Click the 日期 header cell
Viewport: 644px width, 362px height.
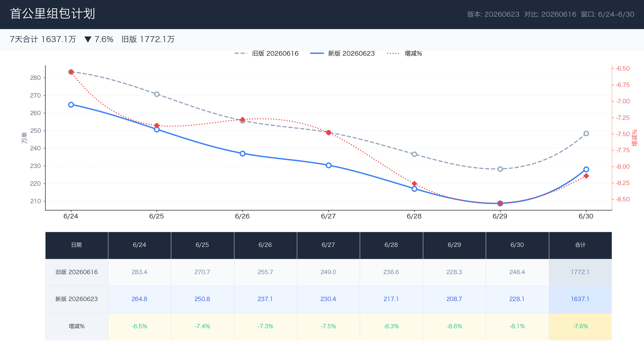pyautogui.click(x=76, y=245)
